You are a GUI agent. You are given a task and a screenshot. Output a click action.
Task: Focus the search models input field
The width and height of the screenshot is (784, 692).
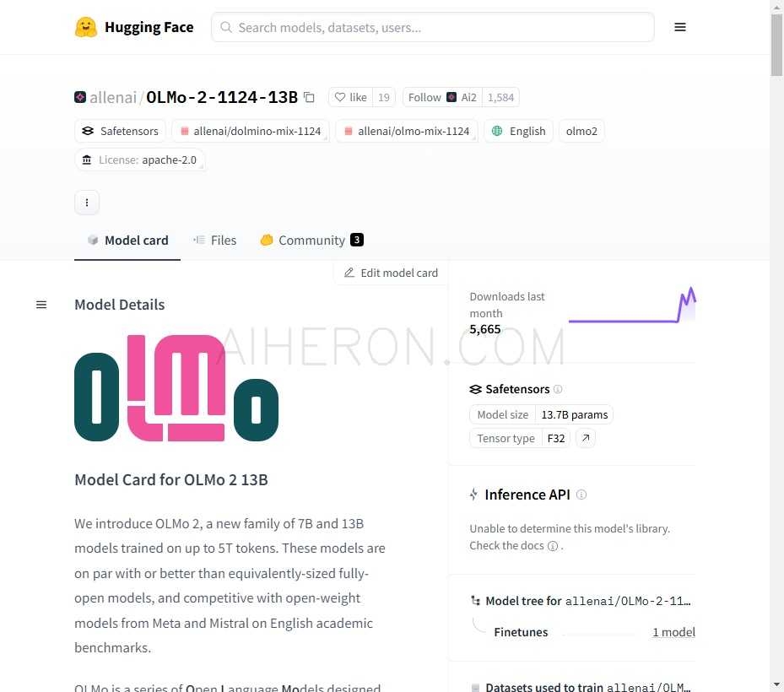point(433,27)
